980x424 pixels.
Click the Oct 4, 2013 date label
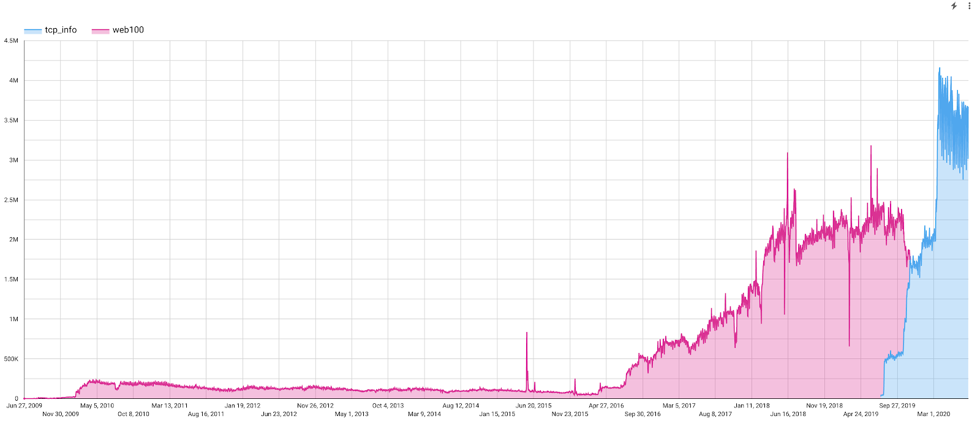pos(388,406)
